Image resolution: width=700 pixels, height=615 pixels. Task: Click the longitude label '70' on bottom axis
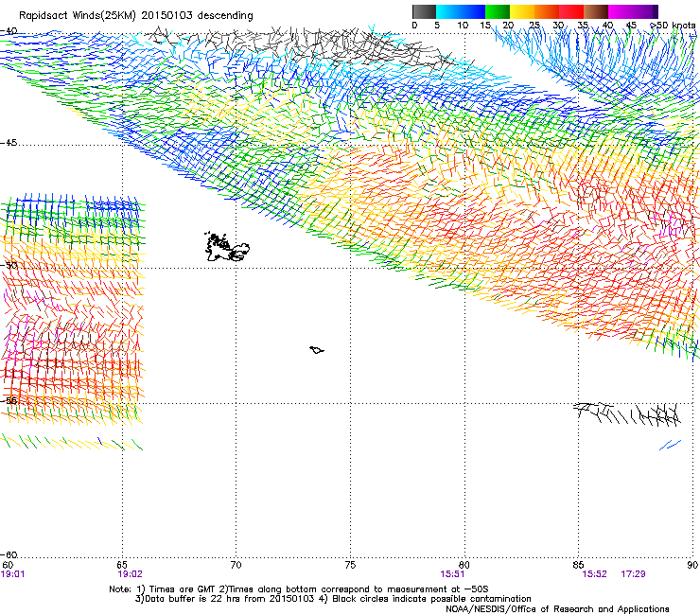(236, 565)
